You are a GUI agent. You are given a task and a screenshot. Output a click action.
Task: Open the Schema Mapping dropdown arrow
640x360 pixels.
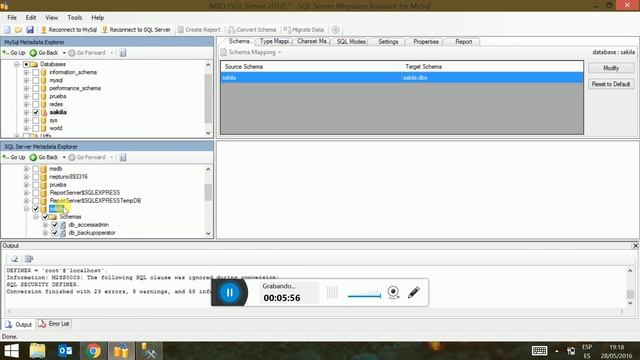click(x=280, y=53)
